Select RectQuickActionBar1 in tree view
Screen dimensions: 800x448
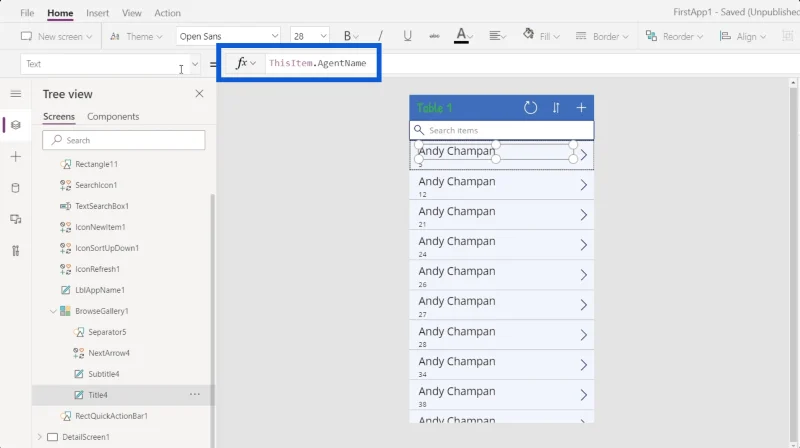coord(111,415)
